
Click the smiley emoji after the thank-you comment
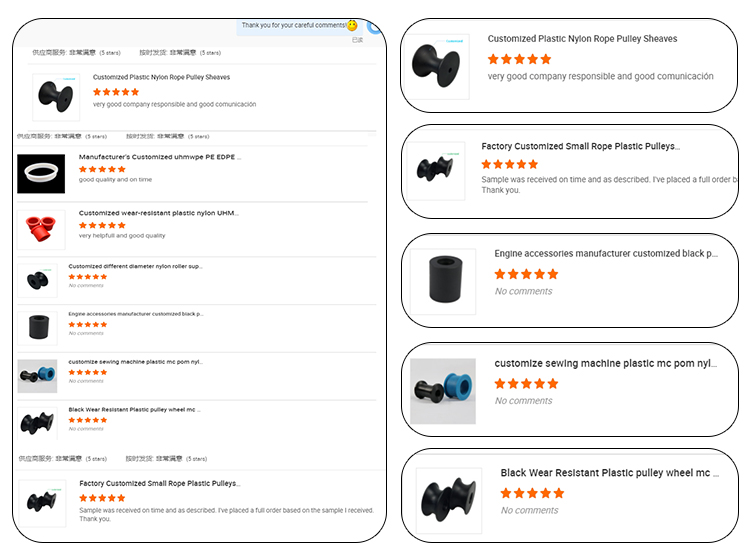(352, 25)
